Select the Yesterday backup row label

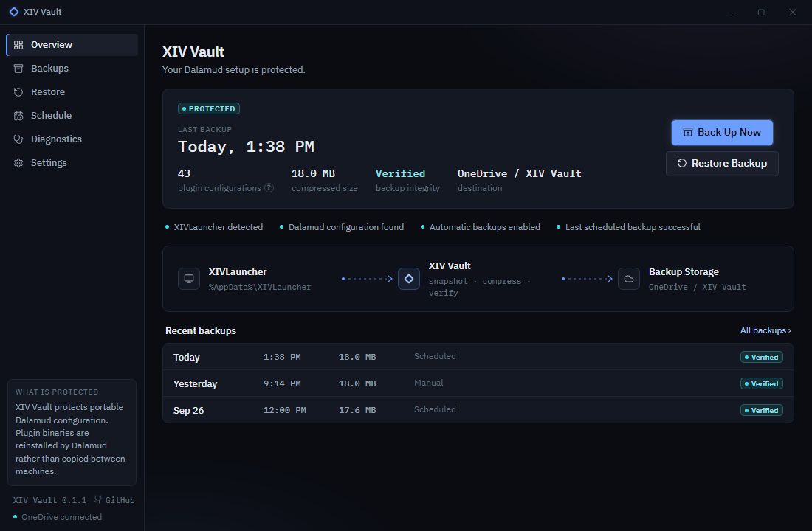coord(195,384)
